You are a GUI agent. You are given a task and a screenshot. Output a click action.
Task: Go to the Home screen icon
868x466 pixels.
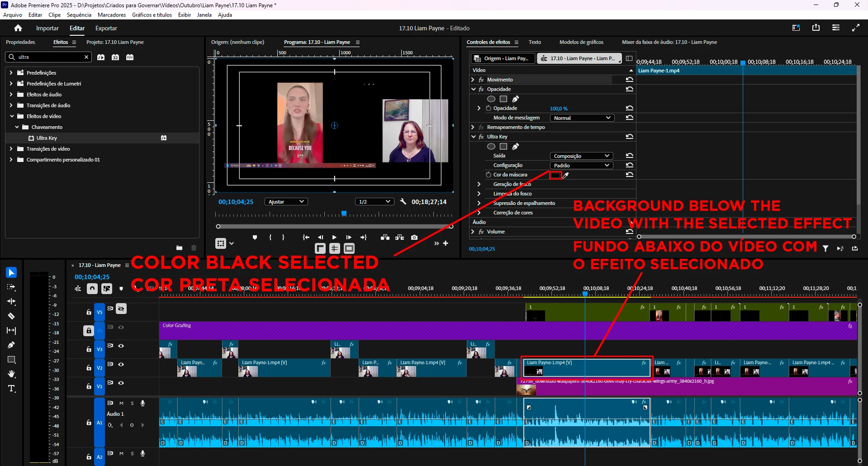tap(18, 28)
